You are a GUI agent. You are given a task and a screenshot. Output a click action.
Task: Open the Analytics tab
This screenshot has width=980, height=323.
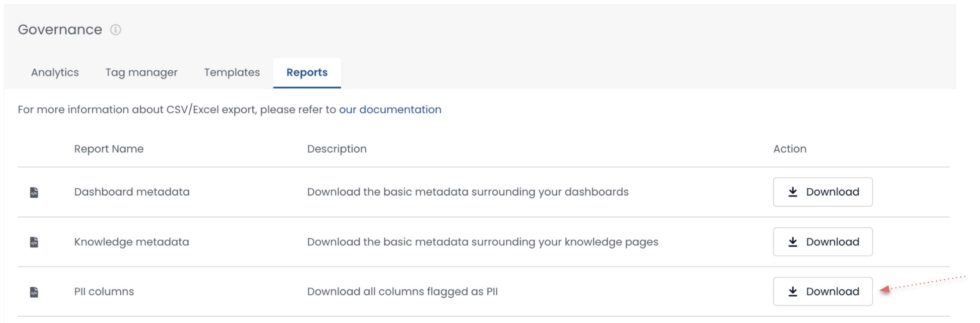tap(55, 73)
